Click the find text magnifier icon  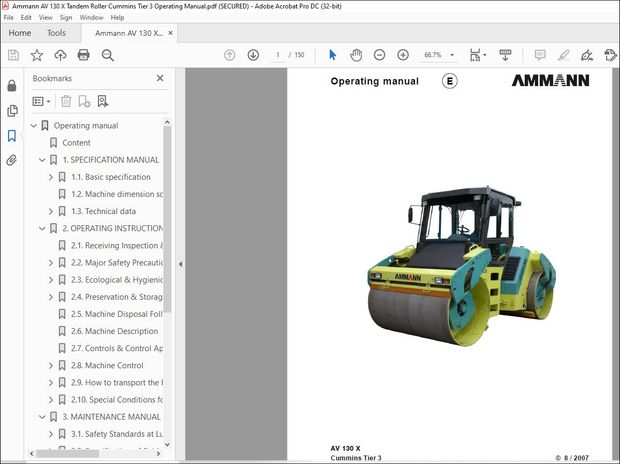[x=108, y=55]
